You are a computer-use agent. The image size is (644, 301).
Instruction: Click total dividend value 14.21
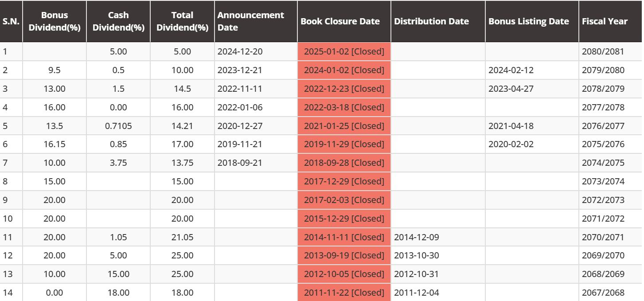[182, 126]
